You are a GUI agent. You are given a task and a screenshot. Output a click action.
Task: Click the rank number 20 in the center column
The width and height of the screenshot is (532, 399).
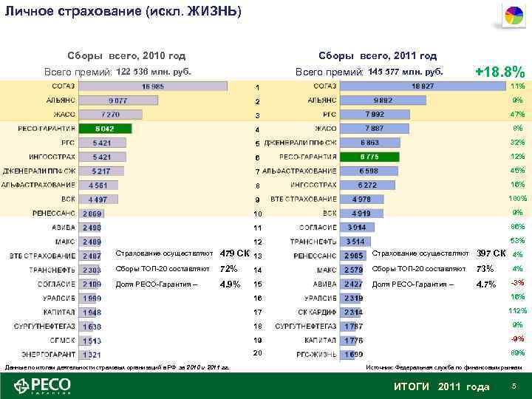click(x=258, y=353)
